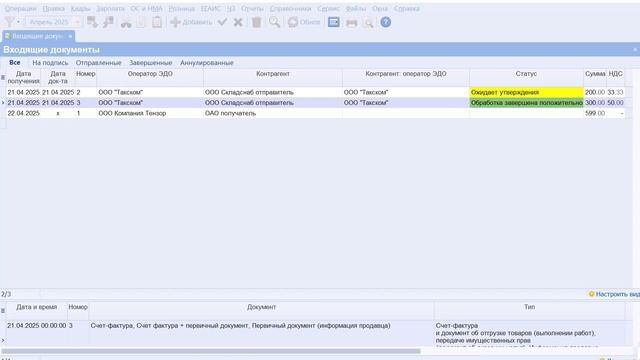Switch to На подпись tab
640x360 pixels.
(50, 63)
